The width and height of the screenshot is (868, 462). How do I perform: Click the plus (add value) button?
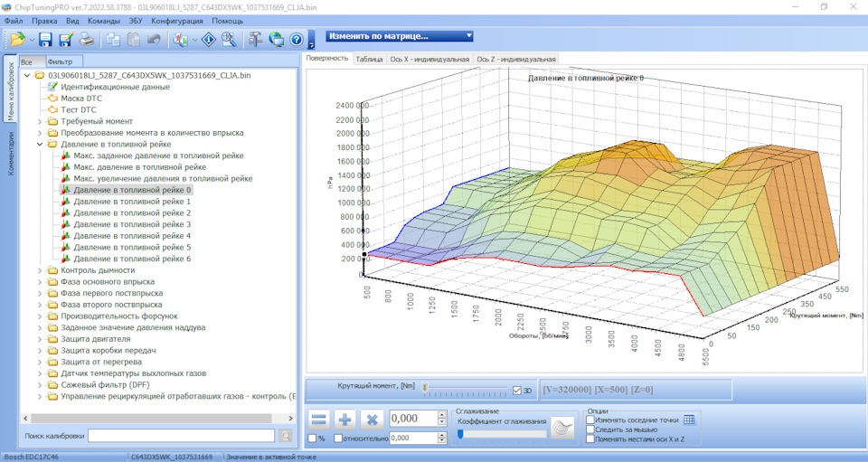point(344,420)
